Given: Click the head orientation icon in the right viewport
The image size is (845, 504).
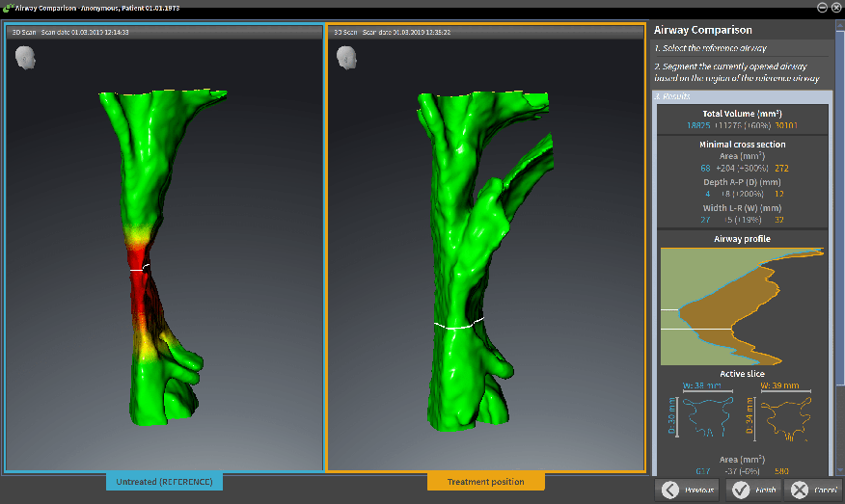Looking at the screenshot, I should click(345, 58).
